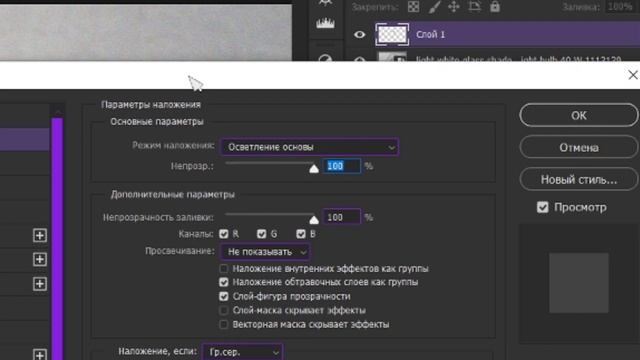Toggle the Просмотр preview checkbox
Viewport: 640px width, 360px height.
542,207
